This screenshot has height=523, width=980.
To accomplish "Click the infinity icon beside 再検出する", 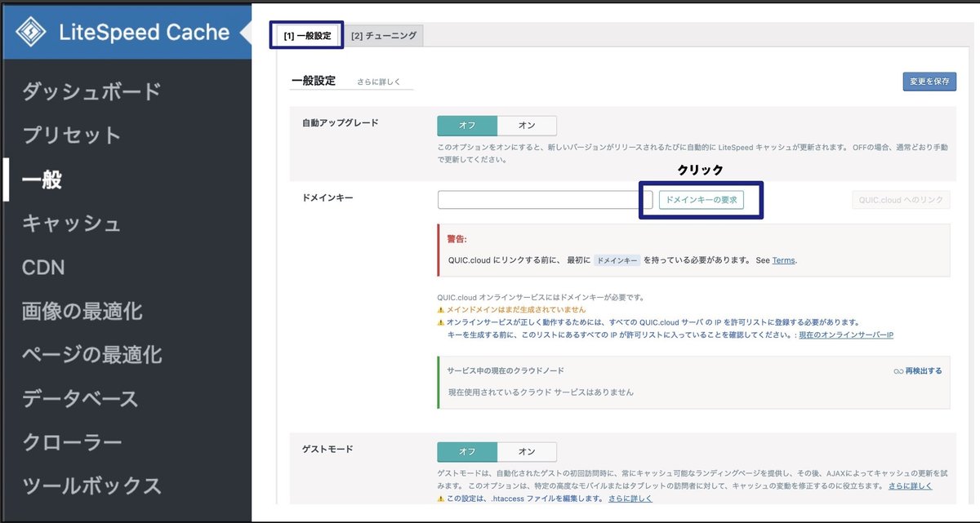I will pos(898,371).
